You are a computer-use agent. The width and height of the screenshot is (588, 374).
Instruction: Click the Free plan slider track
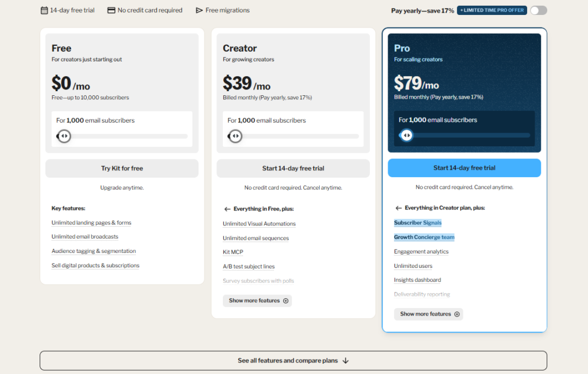(122, 136)
